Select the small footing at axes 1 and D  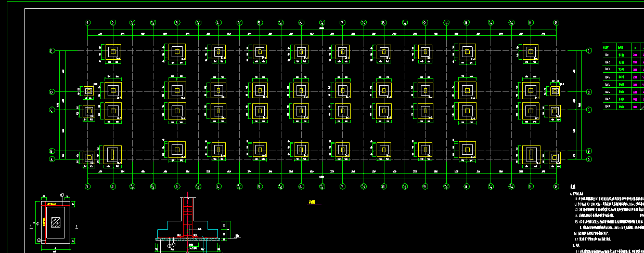click(x=88, y=91)
